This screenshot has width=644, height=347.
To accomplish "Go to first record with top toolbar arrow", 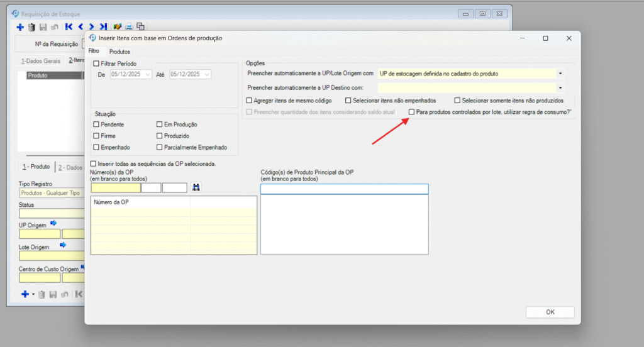I will (69, 26).
